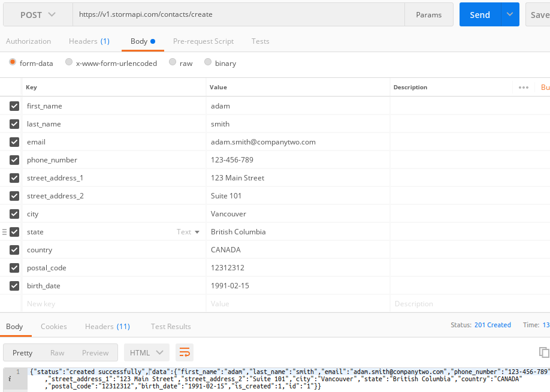Click the request URL field

(238, 14)
